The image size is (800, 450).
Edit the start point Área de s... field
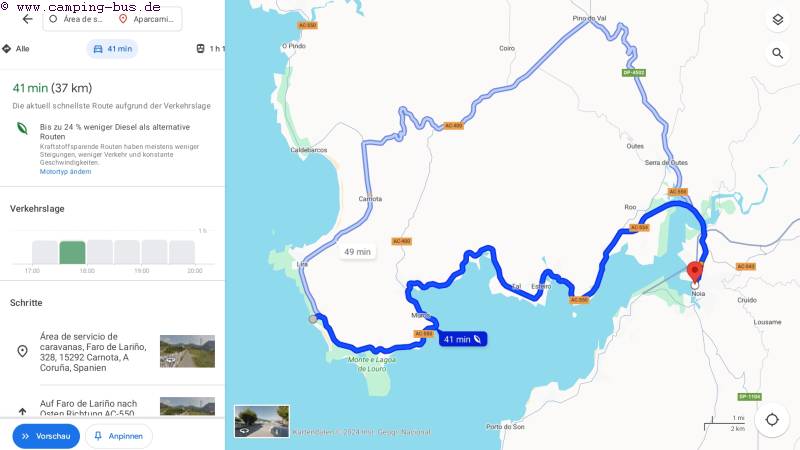click(x=77, y=19)
